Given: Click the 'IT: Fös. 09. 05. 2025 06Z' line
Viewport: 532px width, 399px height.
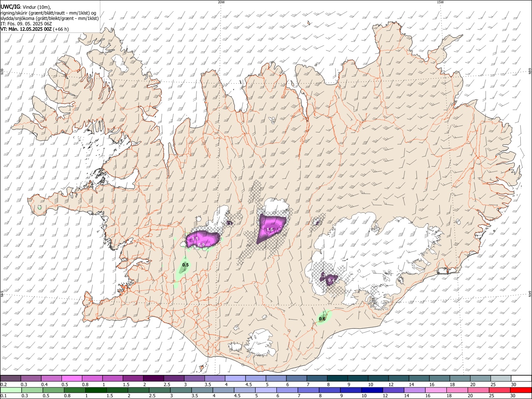Looking at the screenshot, I should pos(26,24).
